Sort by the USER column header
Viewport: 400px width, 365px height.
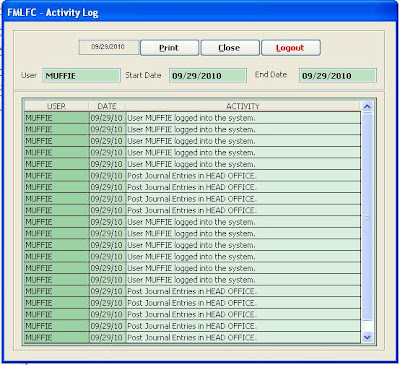(x=56, y=106)
